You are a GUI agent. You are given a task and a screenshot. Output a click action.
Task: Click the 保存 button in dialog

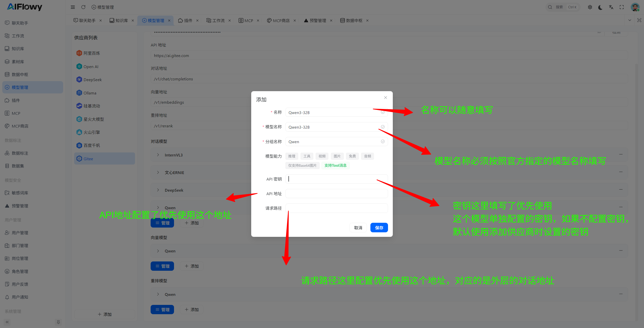coord(379,228)
